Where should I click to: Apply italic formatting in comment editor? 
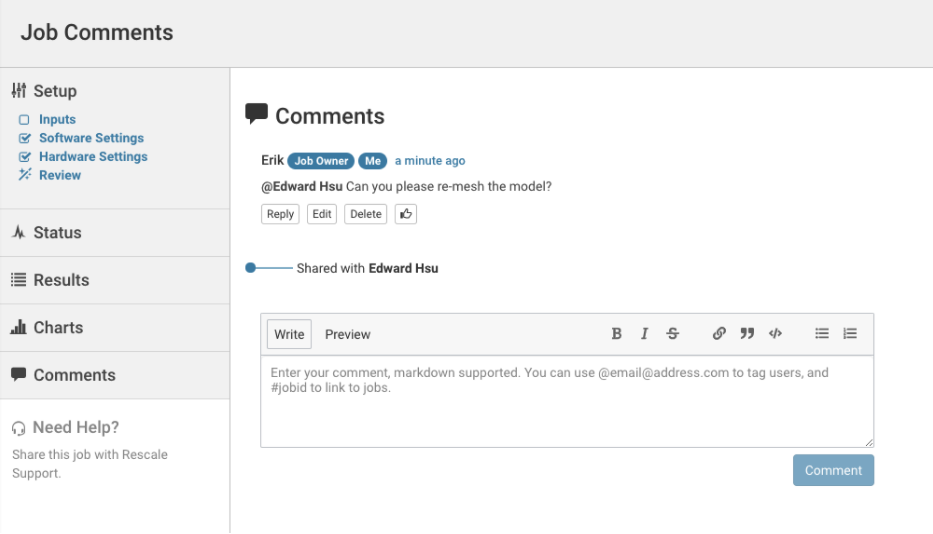point(645,334)
